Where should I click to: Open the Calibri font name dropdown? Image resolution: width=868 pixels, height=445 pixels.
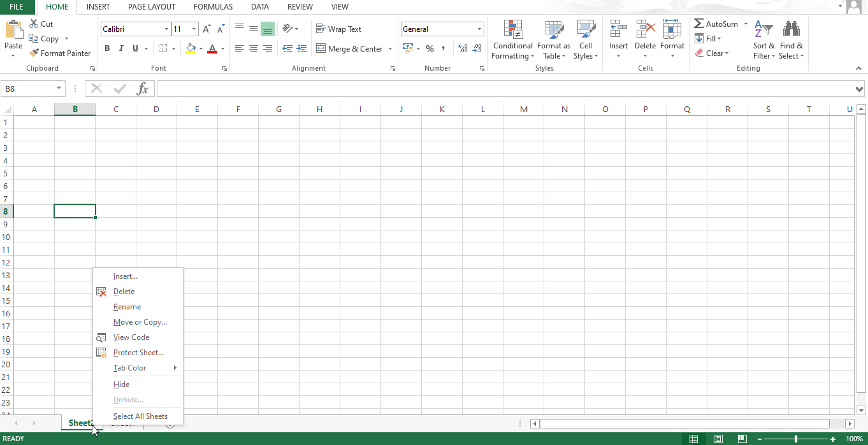point(166,29)
